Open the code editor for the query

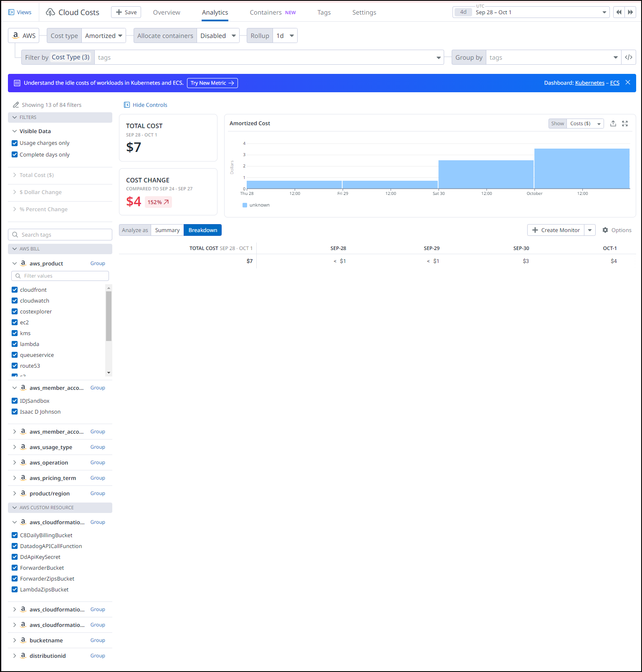click(x=629, y=57)
